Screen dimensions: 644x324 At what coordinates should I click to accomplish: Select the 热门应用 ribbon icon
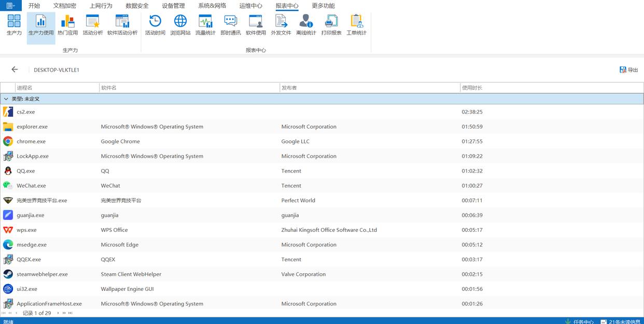[67, 25]
